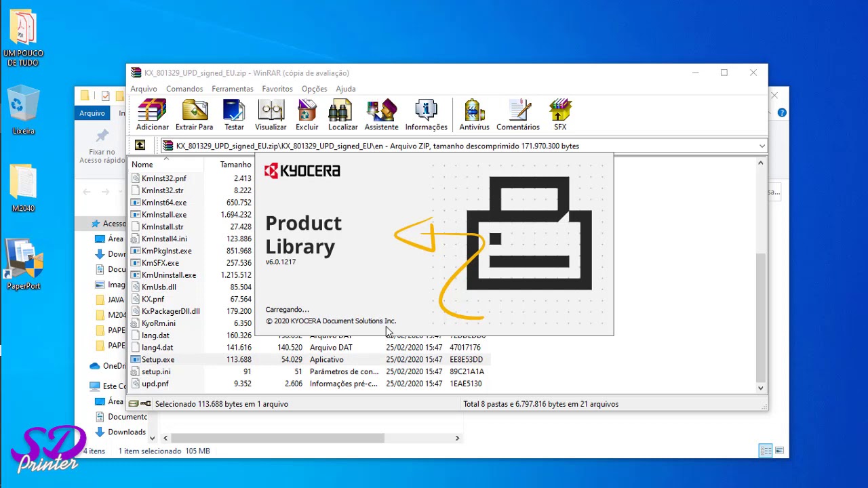Open the Ajuda menu
The image size is (868, 488).
pyautogui.click(x=345, y=89)
